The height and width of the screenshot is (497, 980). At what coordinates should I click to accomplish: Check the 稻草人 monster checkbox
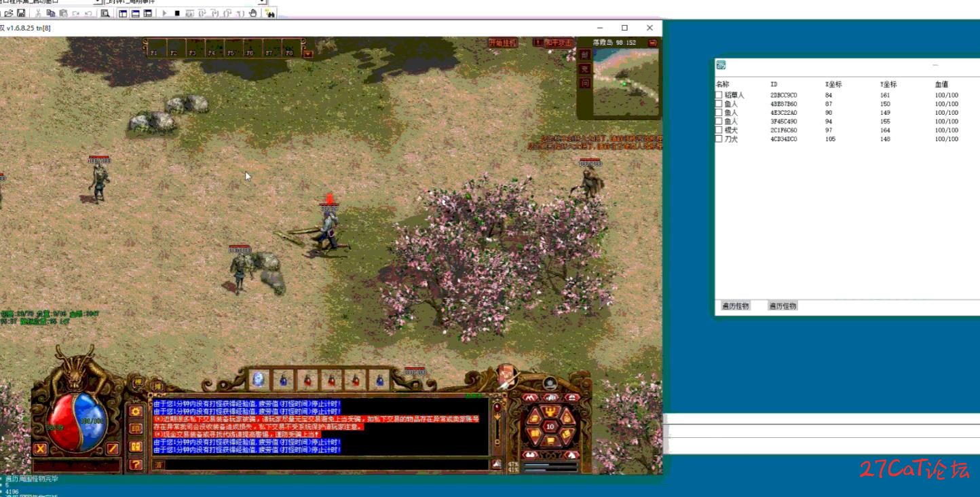point(719,96)
